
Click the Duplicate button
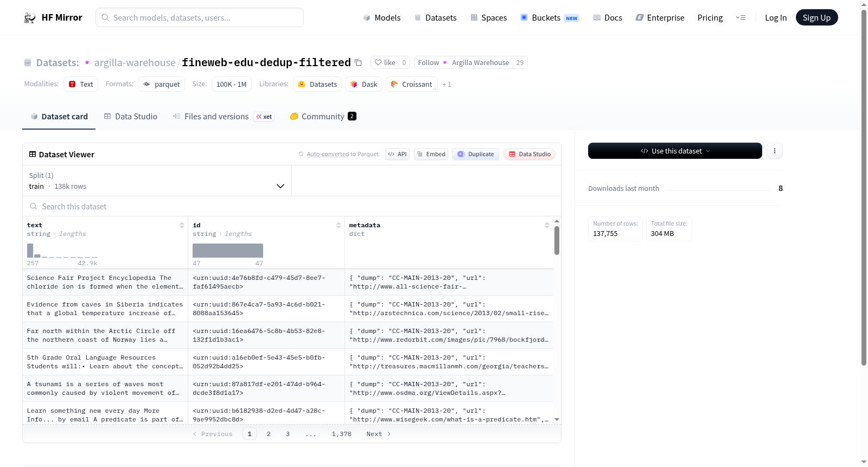click(476, 154)
